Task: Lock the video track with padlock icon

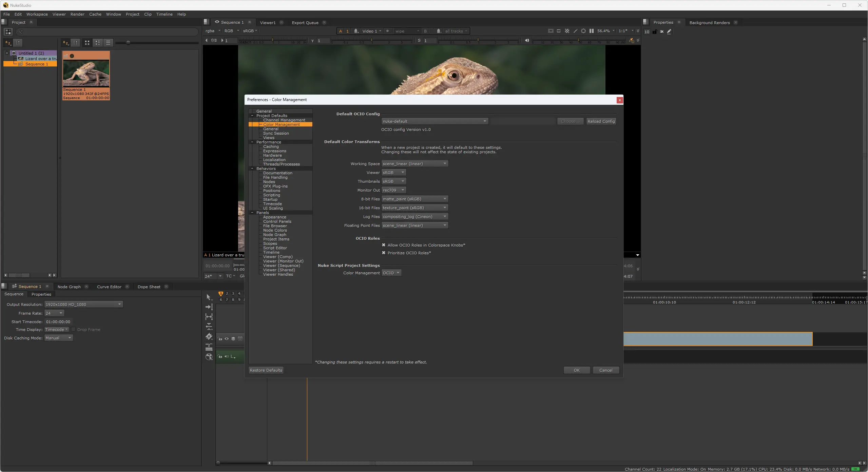Action: 220,339
